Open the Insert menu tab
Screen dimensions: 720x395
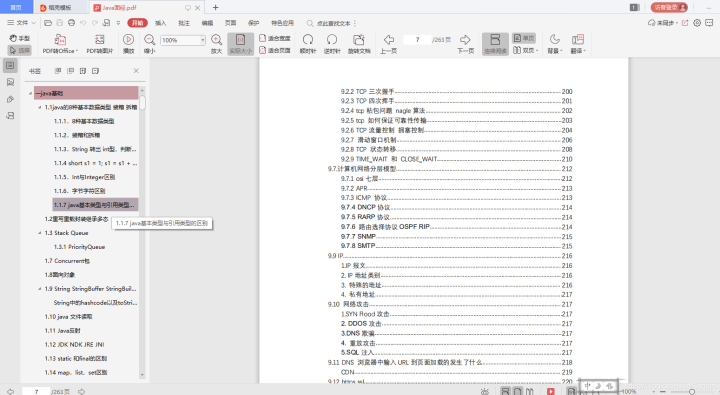coord(160,23)
